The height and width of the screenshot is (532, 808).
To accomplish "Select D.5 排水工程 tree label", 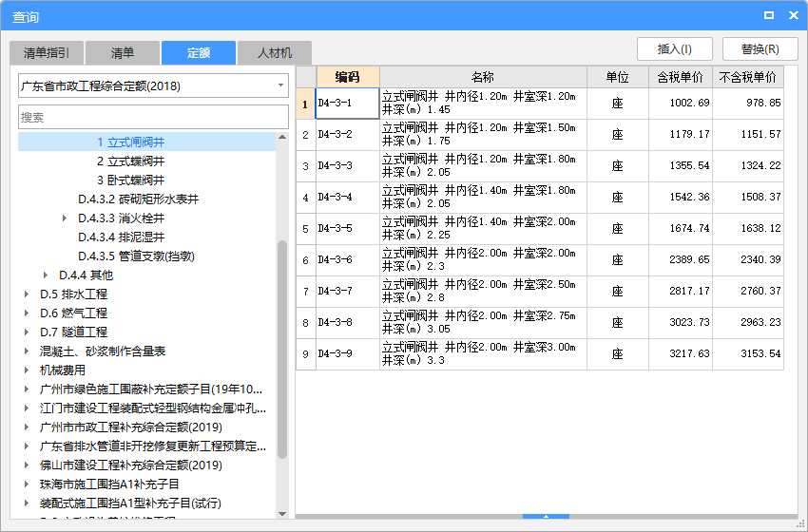I will (74, 294).
